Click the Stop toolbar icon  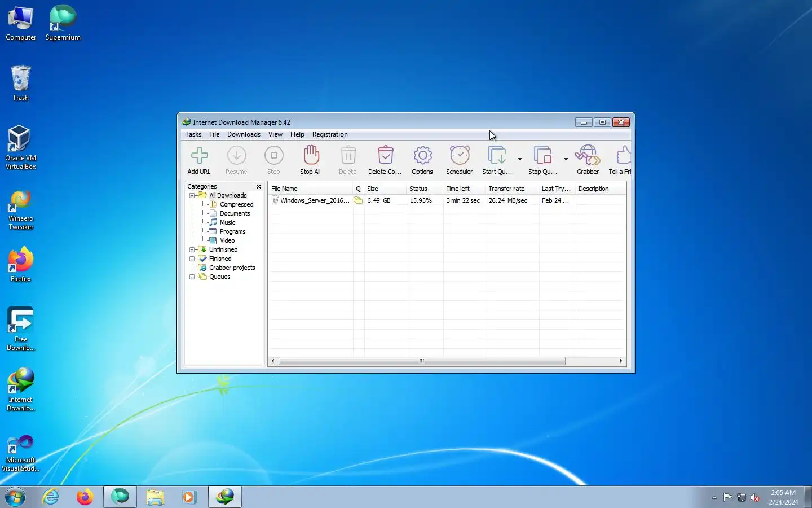[273, 155]
